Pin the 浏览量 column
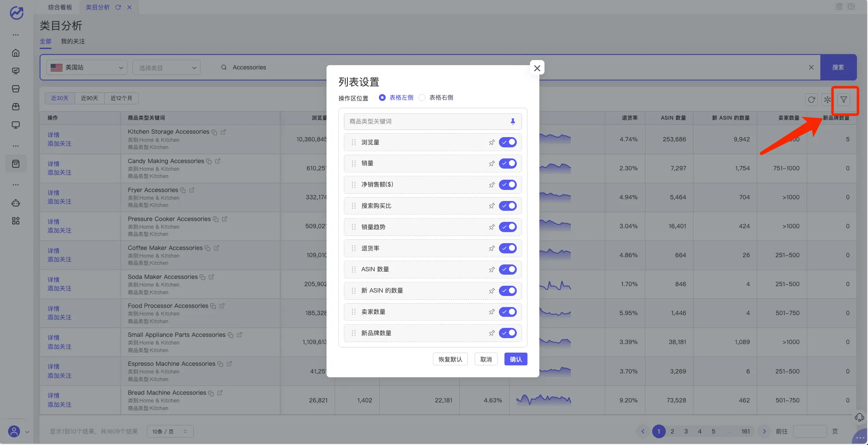The image size is (868, 445). click(x=492, y=142)
